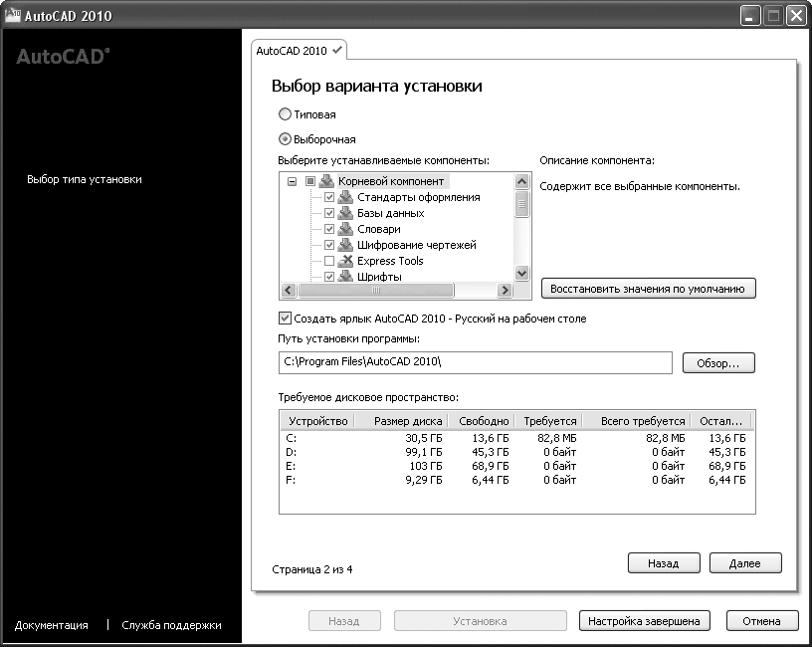The height and width of the screenshot is (647, 812).
Task: Open the Обзор... folder browse dialog
Action: point(718,363)
